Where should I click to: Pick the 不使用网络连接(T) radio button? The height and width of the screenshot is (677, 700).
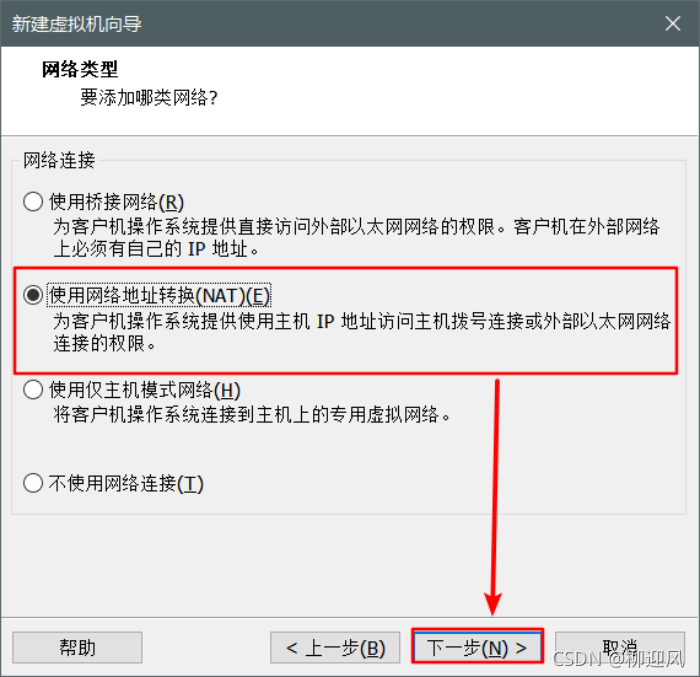click(x=33, y=483)
